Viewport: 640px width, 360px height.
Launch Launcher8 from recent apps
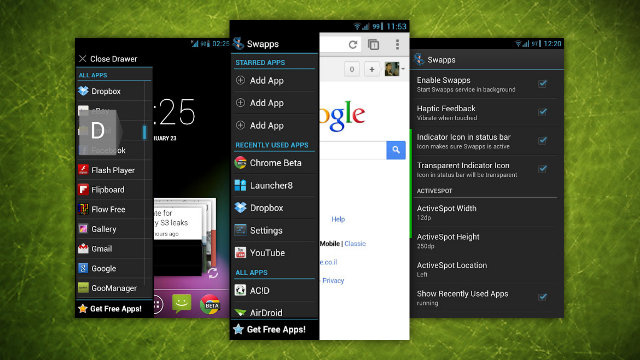pos(274,185)
